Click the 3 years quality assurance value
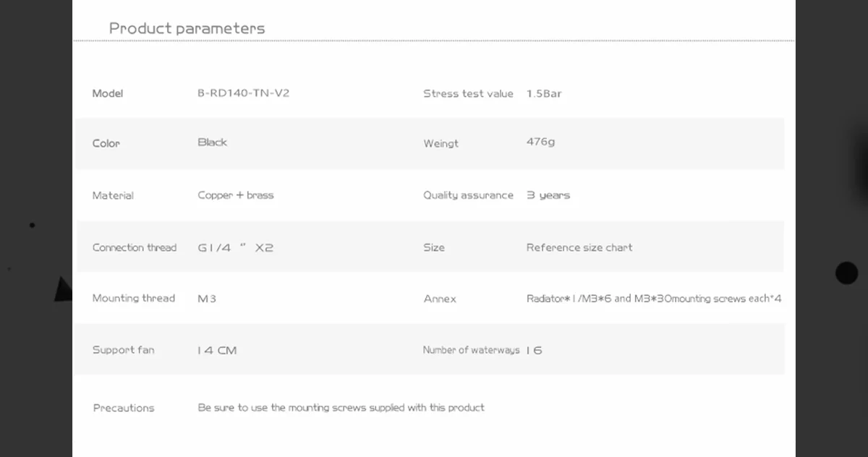The height and width of the screenshot is (457, 868). [548, 195]
